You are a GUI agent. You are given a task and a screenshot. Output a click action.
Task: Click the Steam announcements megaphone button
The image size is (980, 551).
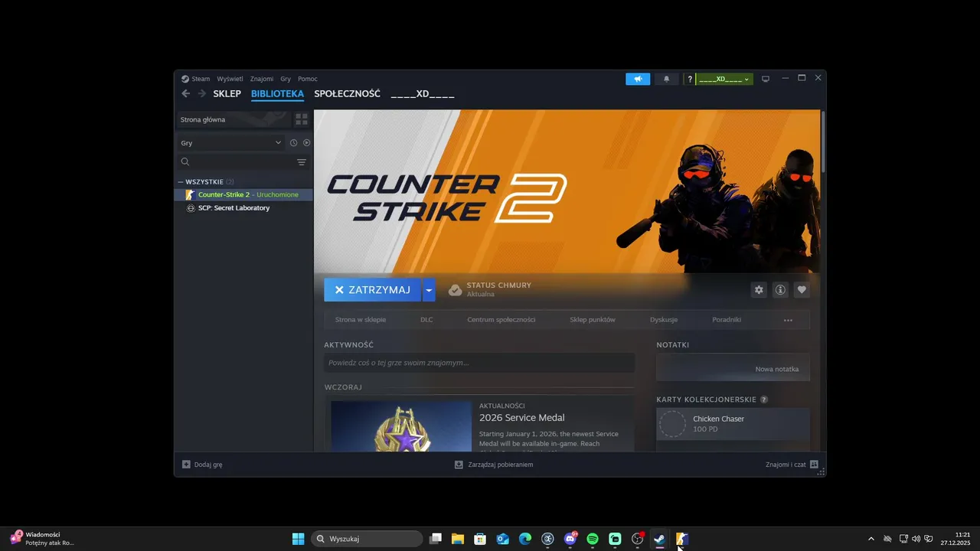click(x=638, y=79)
